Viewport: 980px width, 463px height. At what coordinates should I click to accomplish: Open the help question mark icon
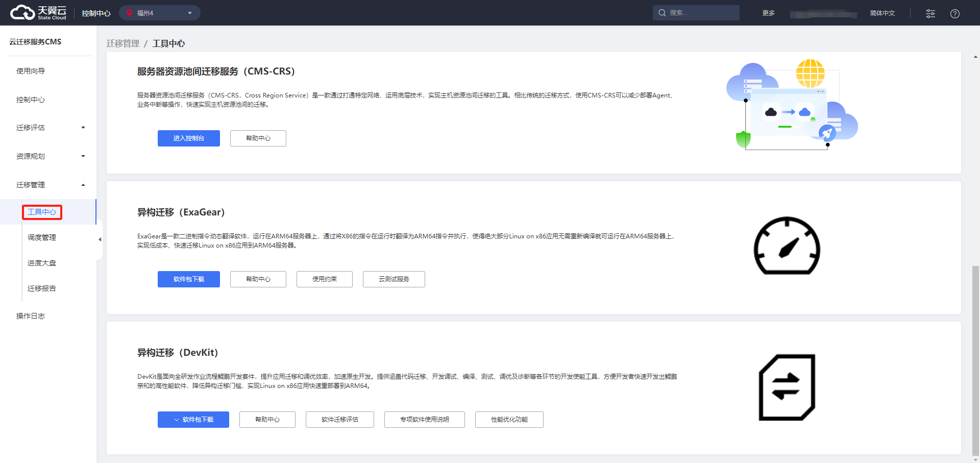click(954, 13)
